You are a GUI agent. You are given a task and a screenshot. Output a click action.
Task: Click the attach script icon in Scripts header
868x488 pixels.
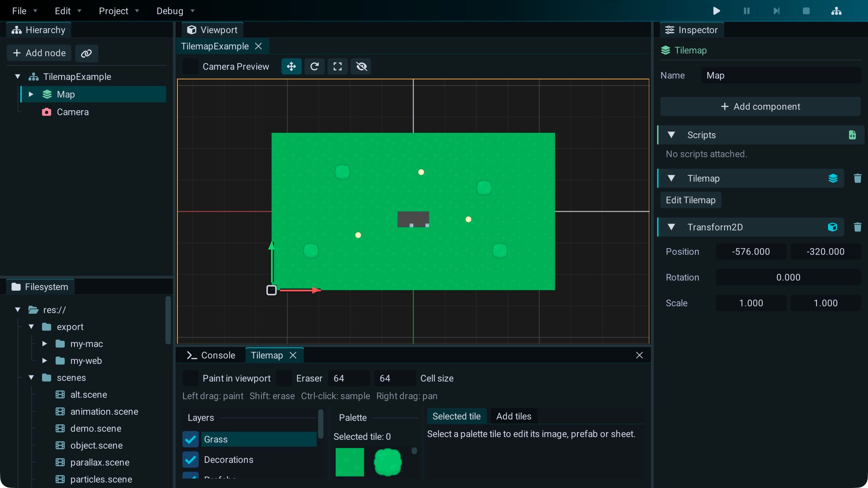point(852,135)
